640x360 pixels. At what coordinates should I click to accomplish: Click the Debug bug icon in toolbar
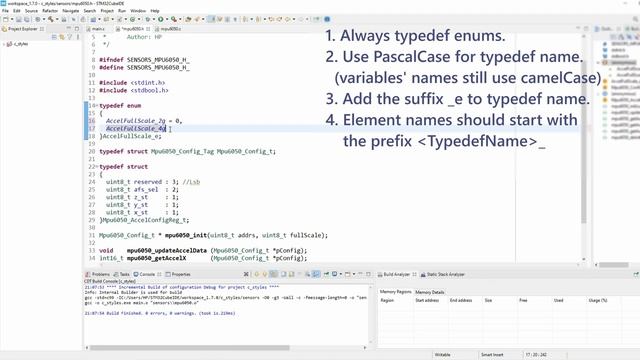click(148, 19)
